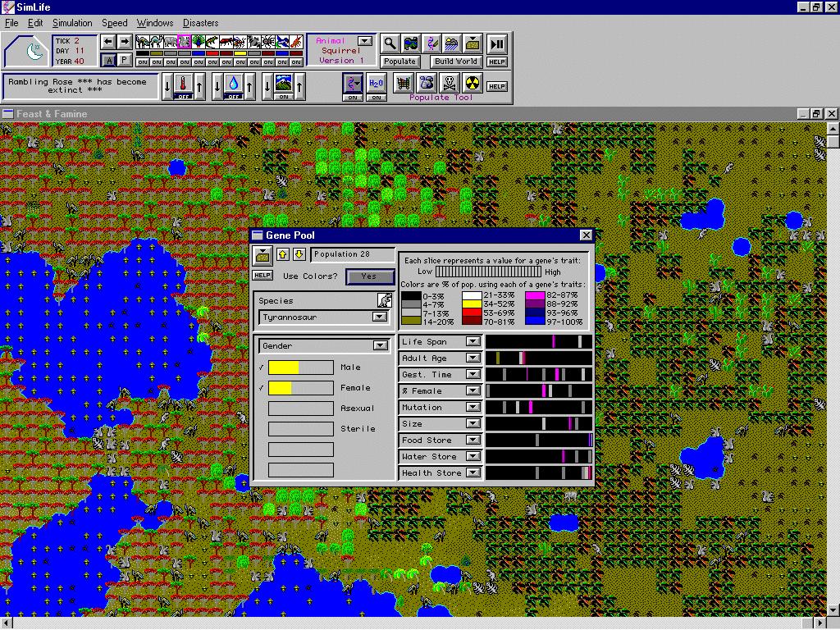Open the Food Store dropdown arrow
Viewport: 840px width, 630px height.
472,440
